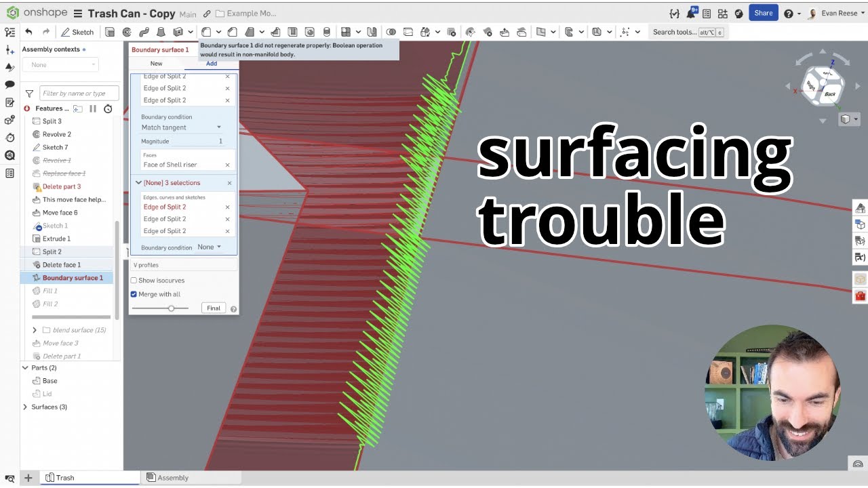The width and height of the screenshot is (868, 488).
Task: Enable the Show isocurves checkbox
Action: (134, 281)
